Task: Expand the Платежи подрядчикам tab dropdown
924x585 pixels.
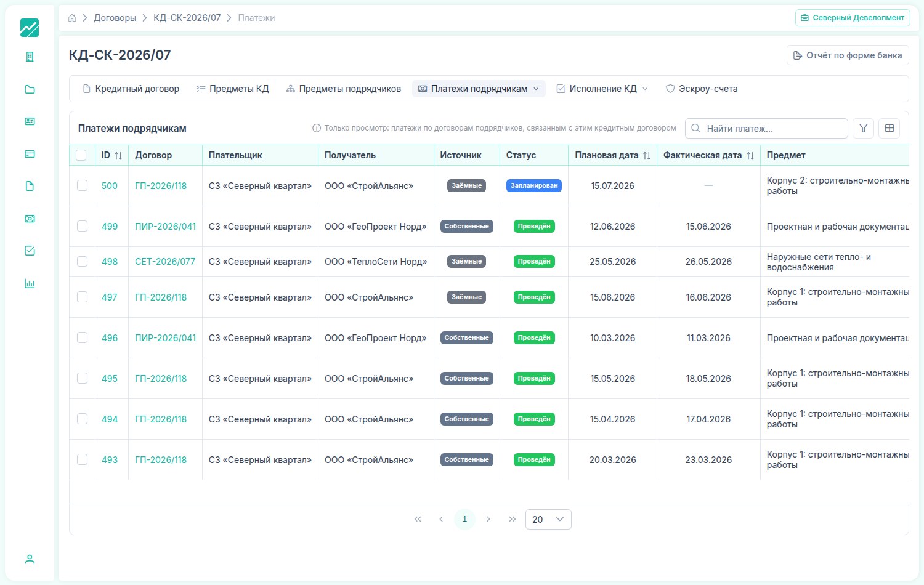Action: click(x=536, y=89)
